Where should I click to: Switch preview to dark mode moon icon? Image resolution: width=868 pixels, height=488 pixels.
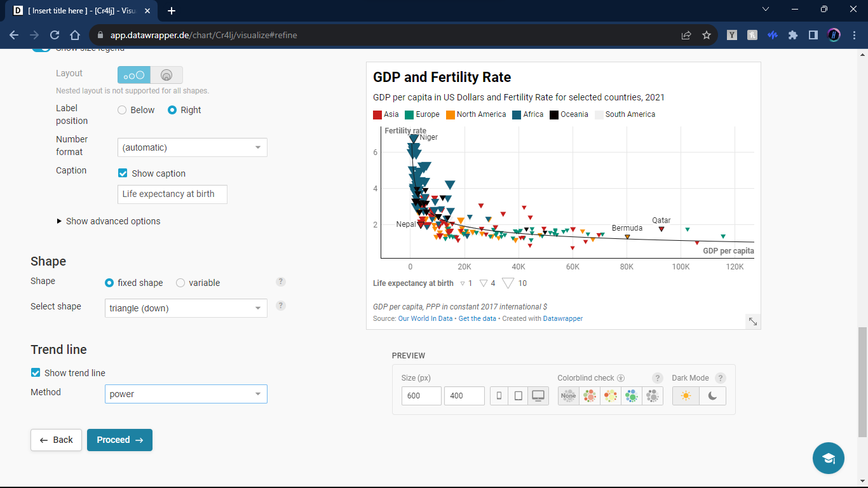pos(712,396)
